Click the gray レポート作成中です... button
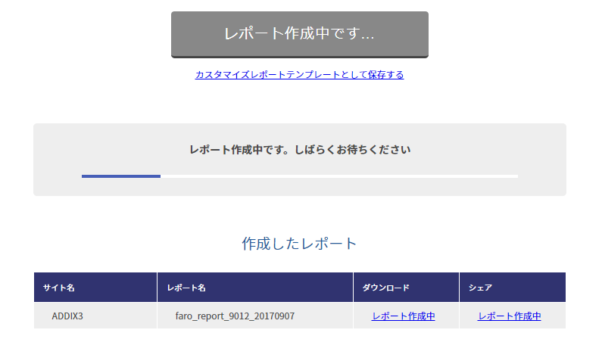This screenshot has width=602, height=364. pos(299,35)
